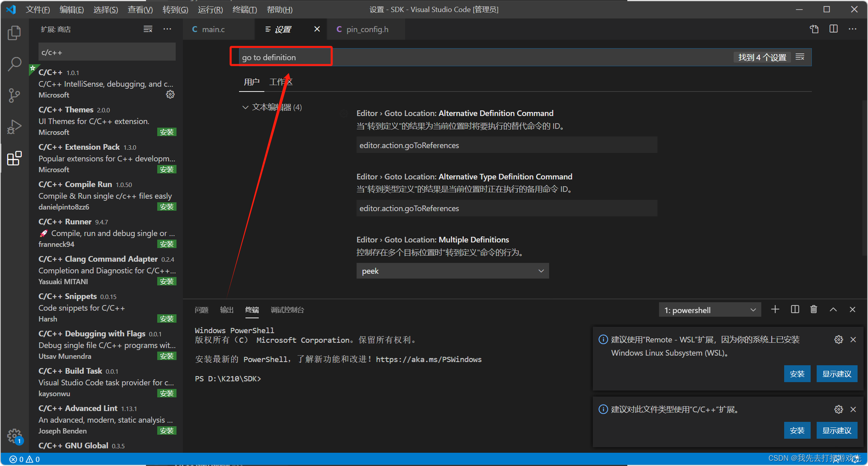Create a new terminal with plus icon
Viewport: 868px width, 466px height.
[x=775, y=309]
